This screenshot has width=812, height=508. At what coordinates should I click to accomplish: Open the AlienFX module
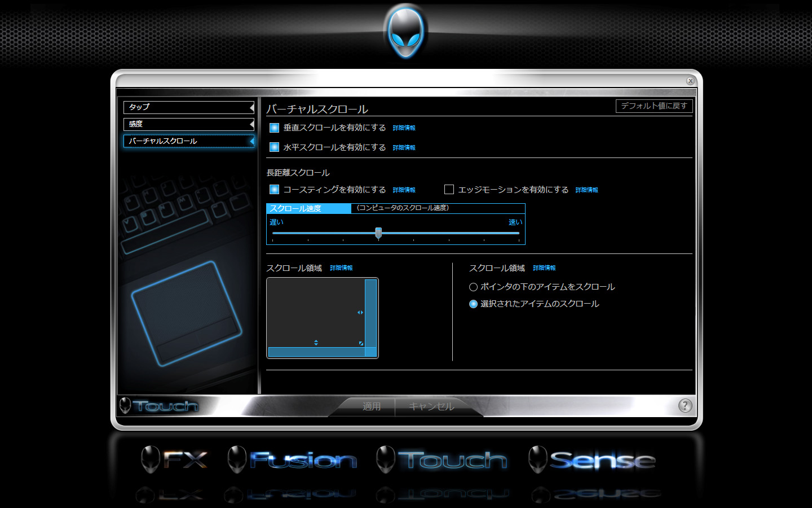click(x=174, y=460)
